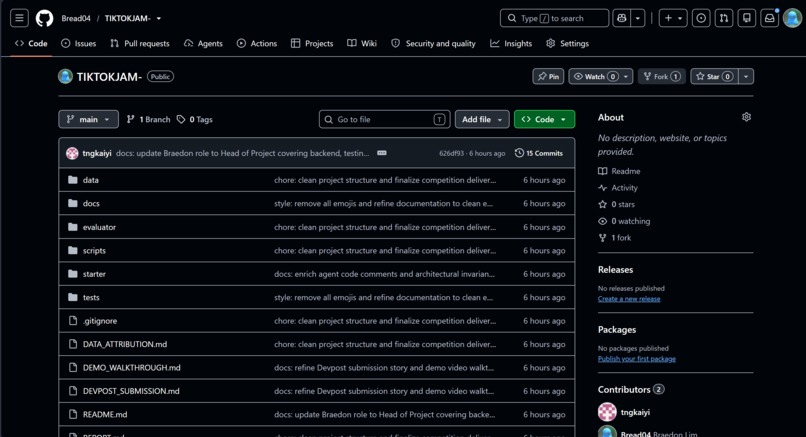This screenshot has width=806, height=437.
Task: Star the TIKTOKJAM- repository
Action: 714,76
